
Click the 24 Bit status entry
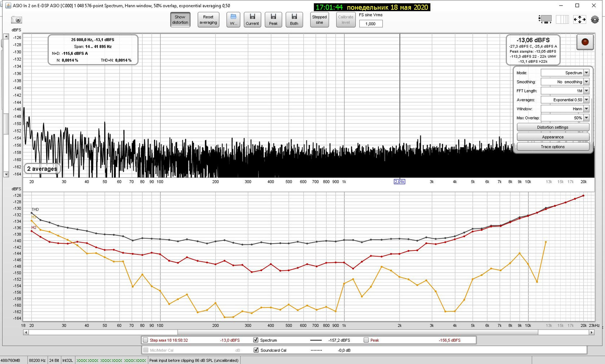tap(54, 360)
